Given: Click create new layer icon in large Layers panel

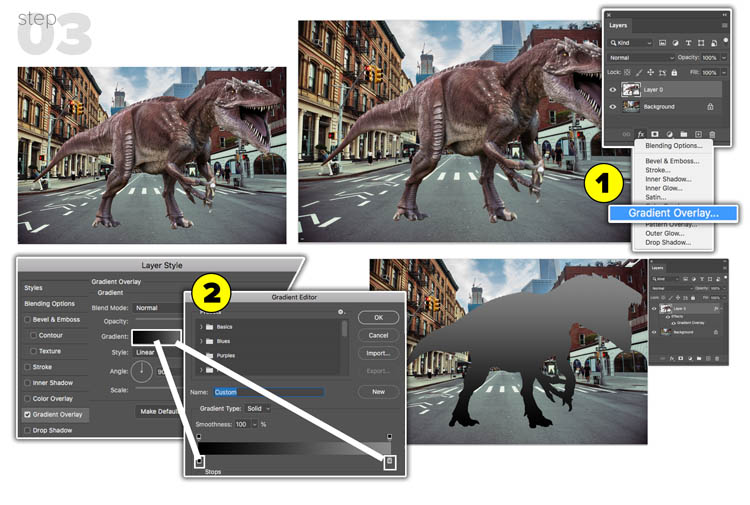Looking at the screenshot, I should 698,134.
